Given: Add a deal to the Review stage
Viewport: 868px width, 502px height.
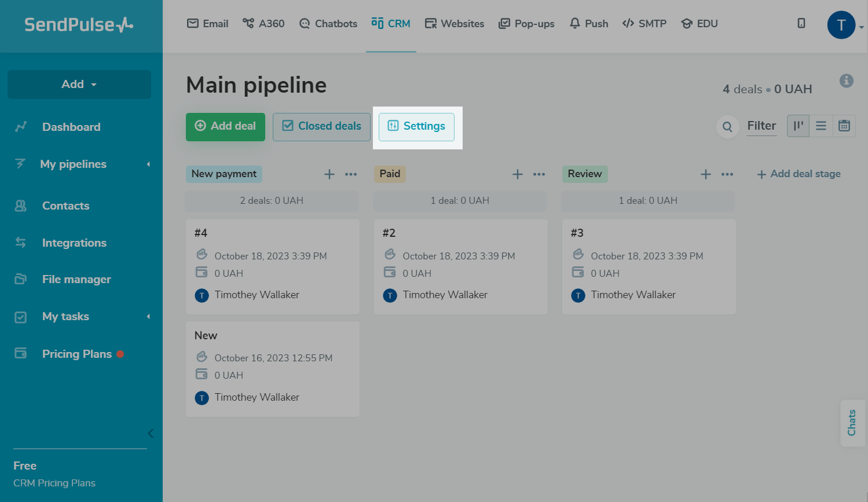Looking at the screenshot, I should pos(706,174).
